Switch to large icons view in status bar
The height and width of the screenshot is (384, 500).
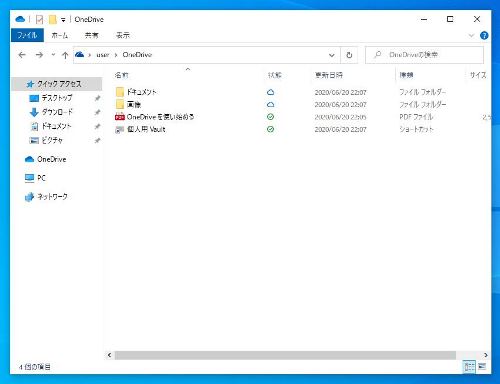point(482,367)
